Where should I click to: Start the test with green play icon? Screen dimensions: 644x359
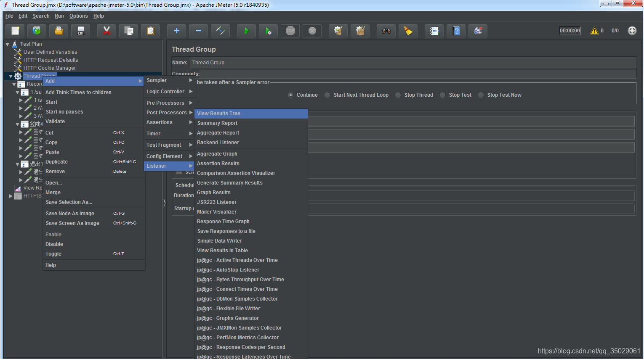(x=246, y=31)
